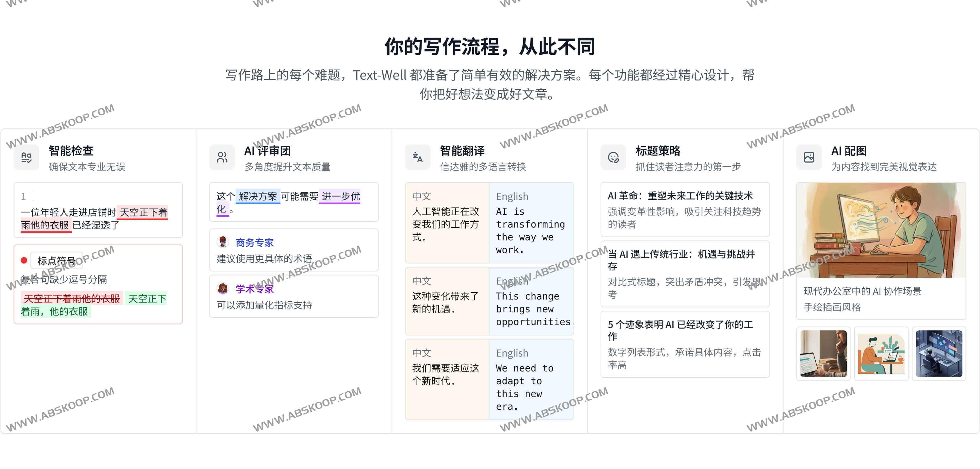Click the first laptop photo thumbnail
Viewport: 980px width, 469px height.
click(824, 354)
